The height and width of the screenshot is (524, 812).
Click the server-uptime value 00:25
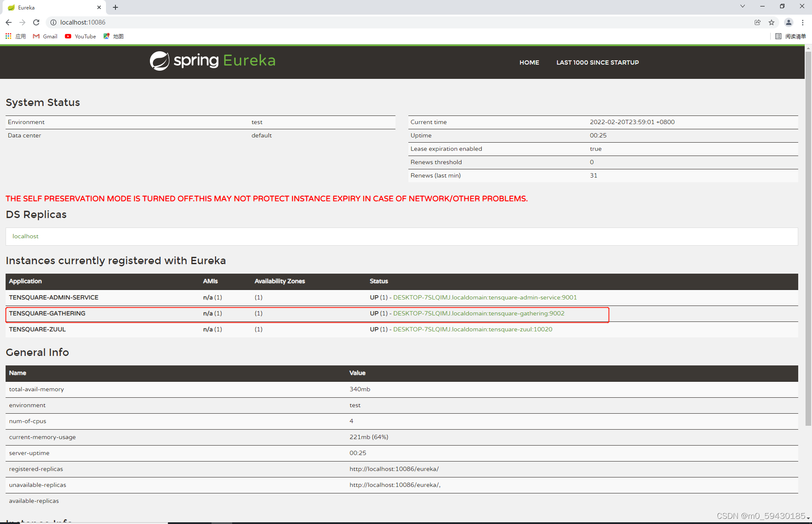(x=358, y=453)
